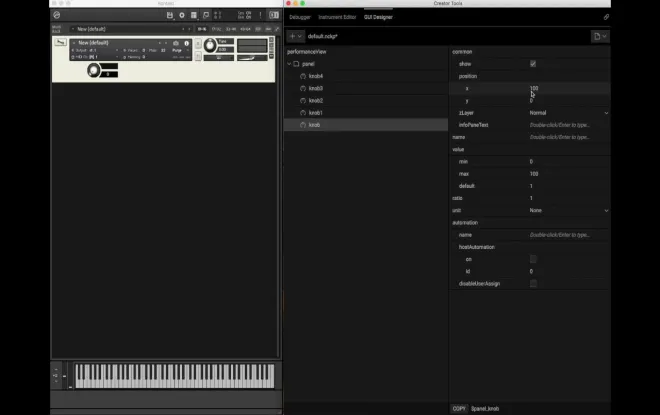Select rack page 17-32
The width and height of the screenshot is (660, 415).
pos(216,29)
